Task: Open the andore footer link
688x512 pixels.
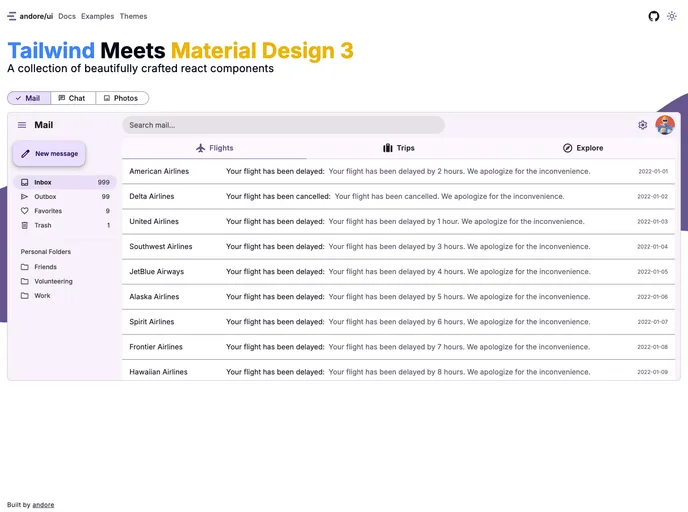Action: coord(43,505)
